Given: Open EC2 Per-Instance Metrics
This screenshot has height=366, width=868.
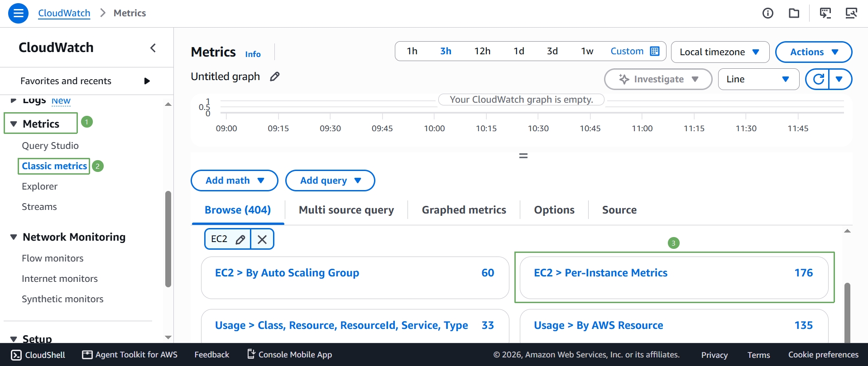Looking at the screenshot, I should pos(674,277).
